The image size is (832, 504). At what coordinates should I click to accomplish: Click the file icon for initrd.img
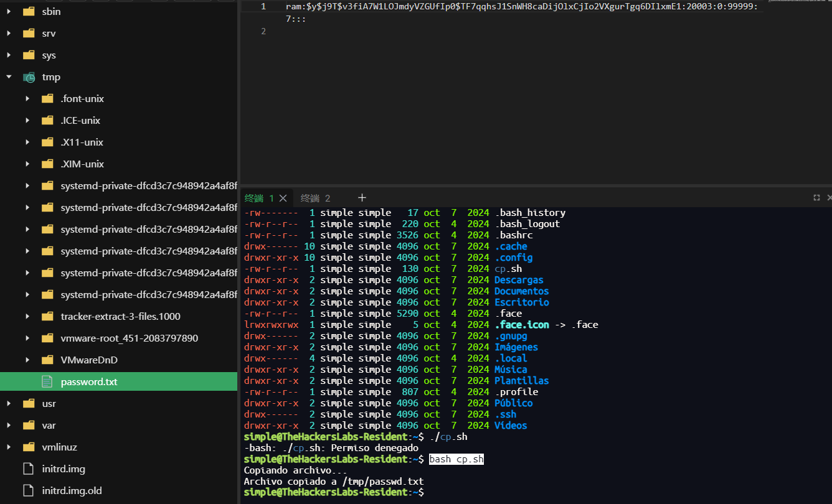[x=29, y=469]
